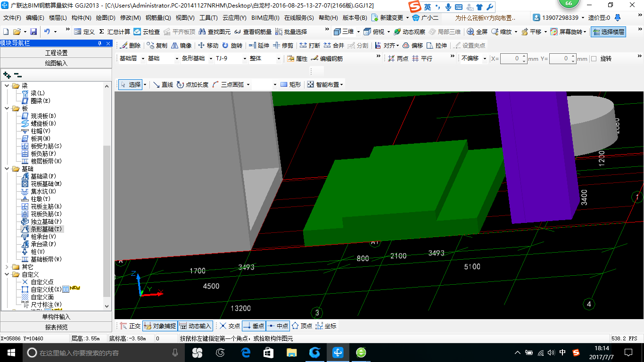The width and height of the screenshot is (644, 362).
Task: Click the Undo arrow icon
Action: click(47, 32)
